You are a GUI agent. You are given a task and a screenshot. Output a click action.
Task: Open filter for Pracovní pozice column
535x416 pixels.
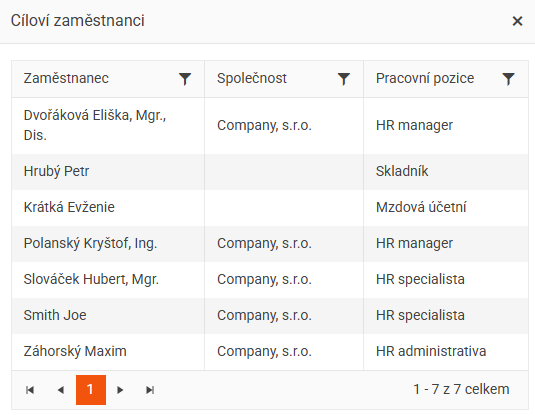point(508,79)
